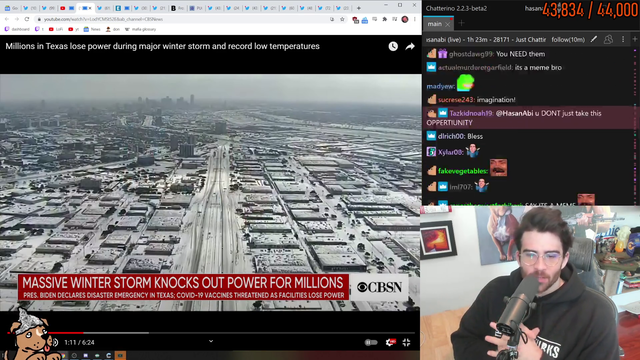This screenshot has height=360, width=640.
Task: Open the dashboard bookmark
Action: click(17, 29)
